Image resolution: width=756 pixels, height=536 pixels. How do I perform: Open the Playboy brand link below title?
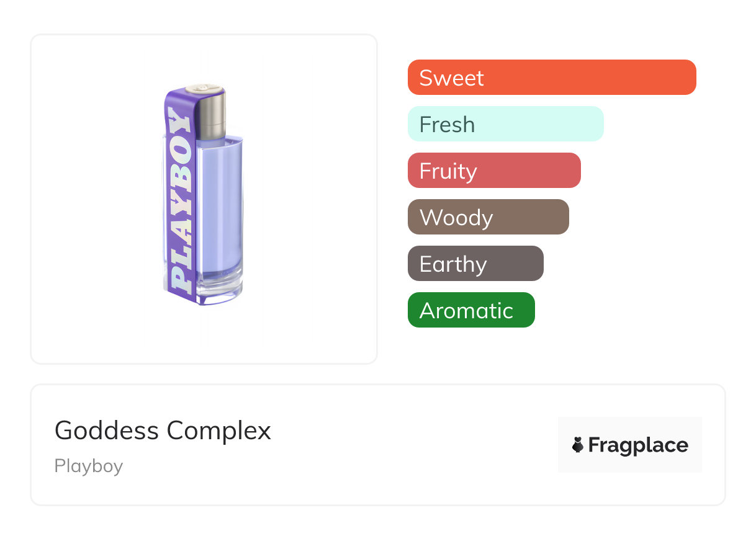[x=89, y=466]
